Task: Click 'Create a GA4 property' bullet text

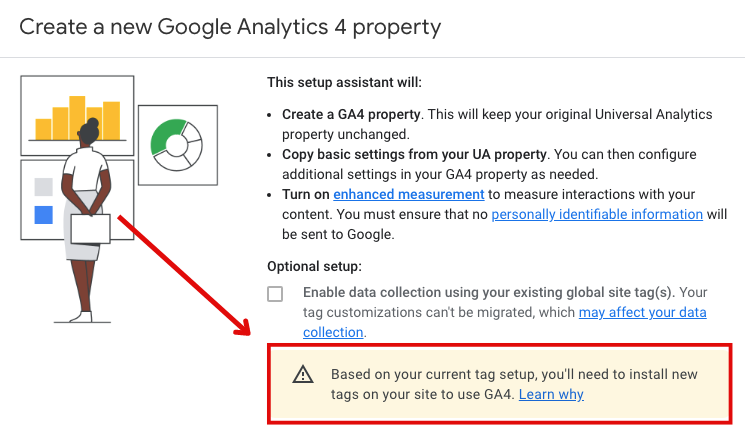Action: point(351,114)
